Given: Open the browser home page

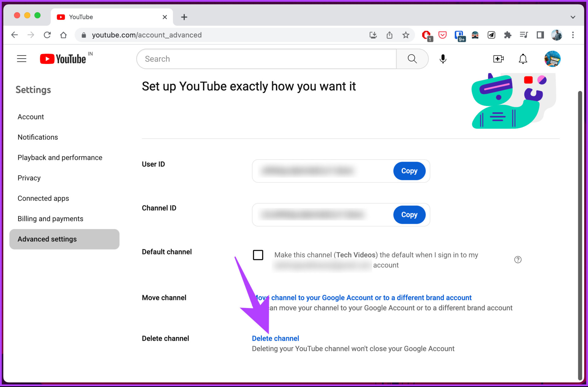Looking at the screenshot, I should click(x=63, y=35).
